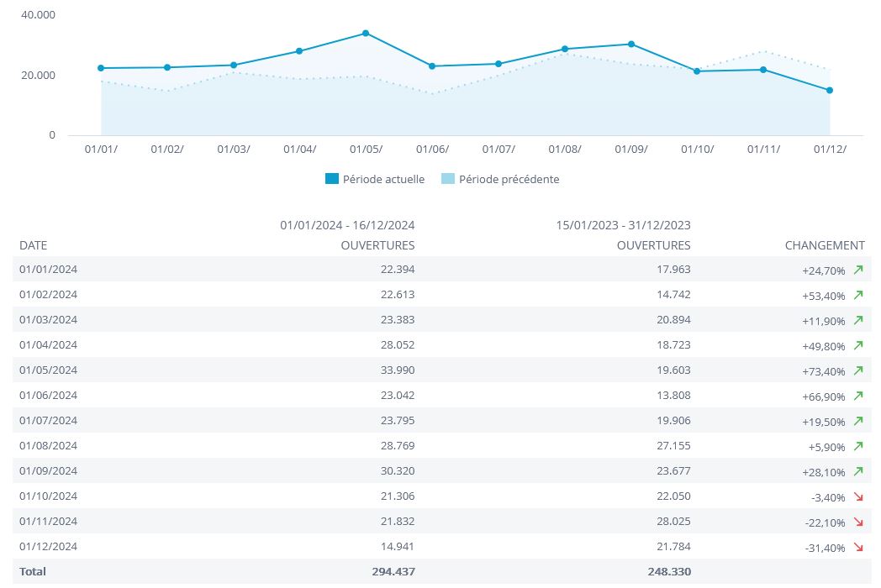The width and height of the screenshot is (881, 588).
Task: Click green up arrow for 01/01/2024 row
Action: coord(858,270)
